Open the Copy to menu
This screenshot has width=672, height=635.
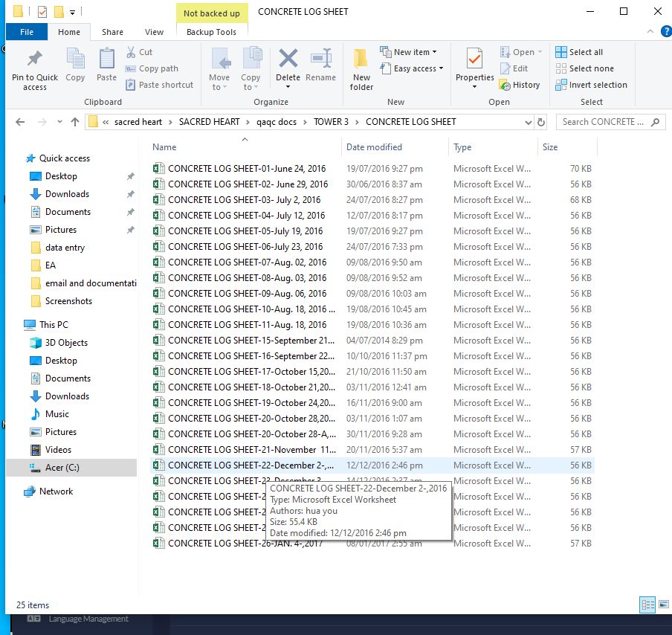251,69
